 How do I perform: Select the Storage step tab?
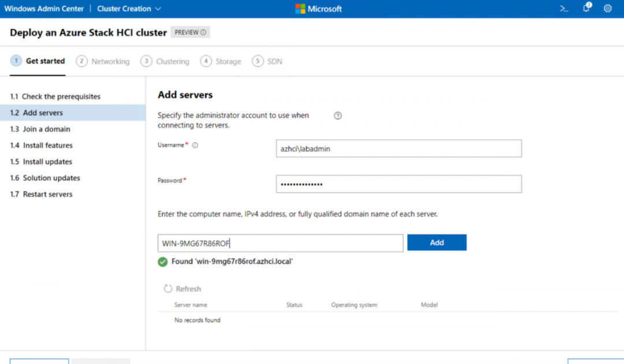[221, 61]
